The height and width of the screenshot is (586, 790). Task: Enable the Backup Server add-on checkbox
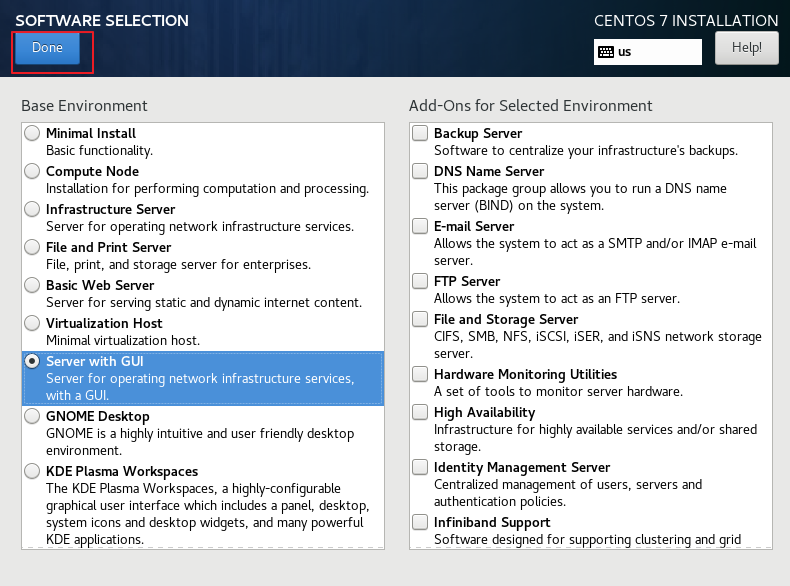(420, 133)
